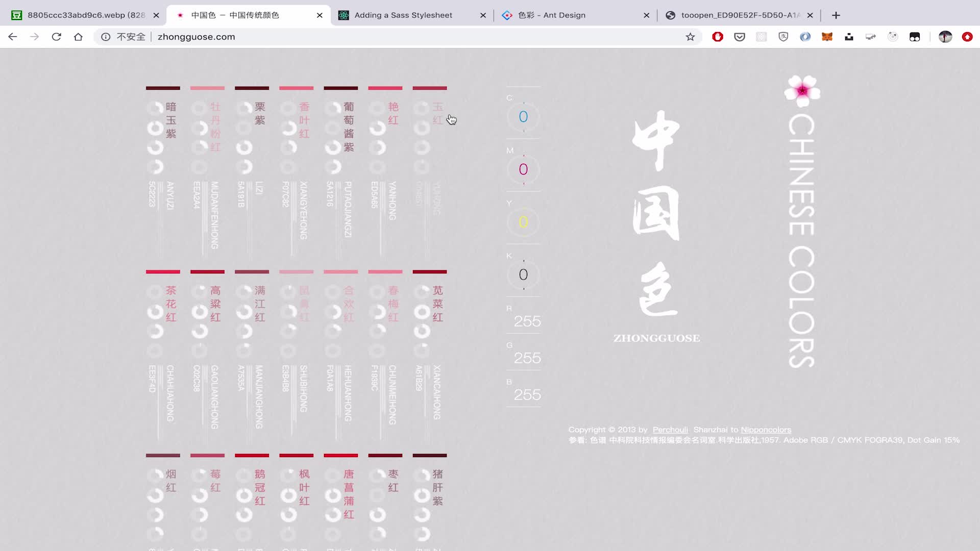
Task: Go to the browser home page
Action: pyautogui.click(x=78, y=37)
